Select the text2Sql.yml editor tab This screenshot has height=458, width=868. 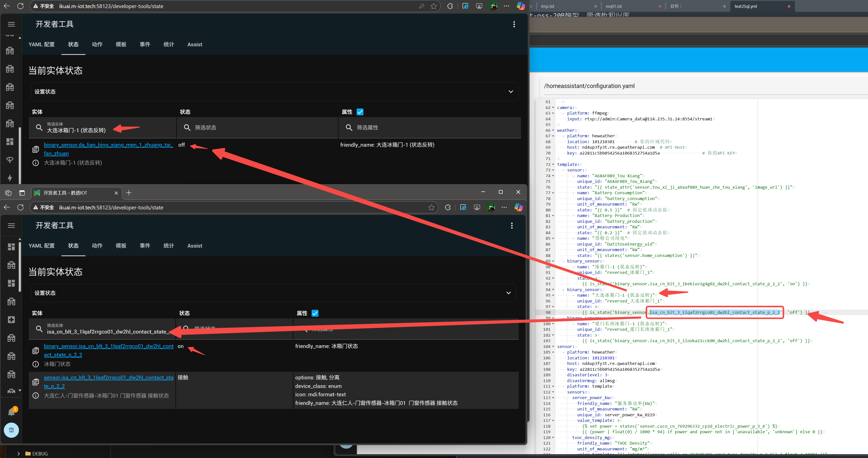(x=745, y=6)
